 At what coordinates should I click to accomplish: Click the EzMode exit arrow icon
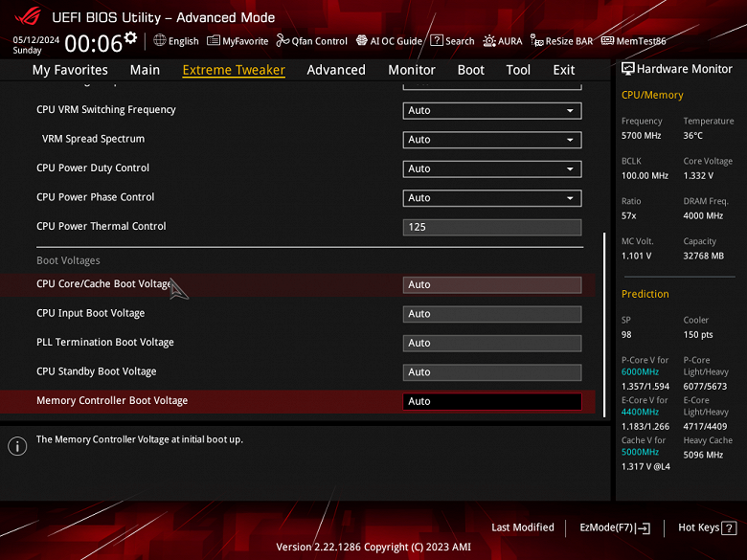coord(643,527)
